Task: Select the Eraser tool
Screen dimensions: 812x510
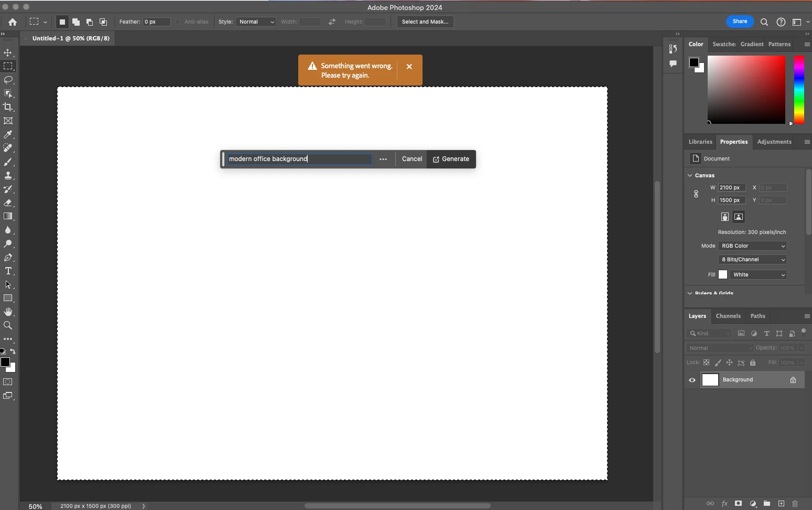Action: click(x=8, y=203)
